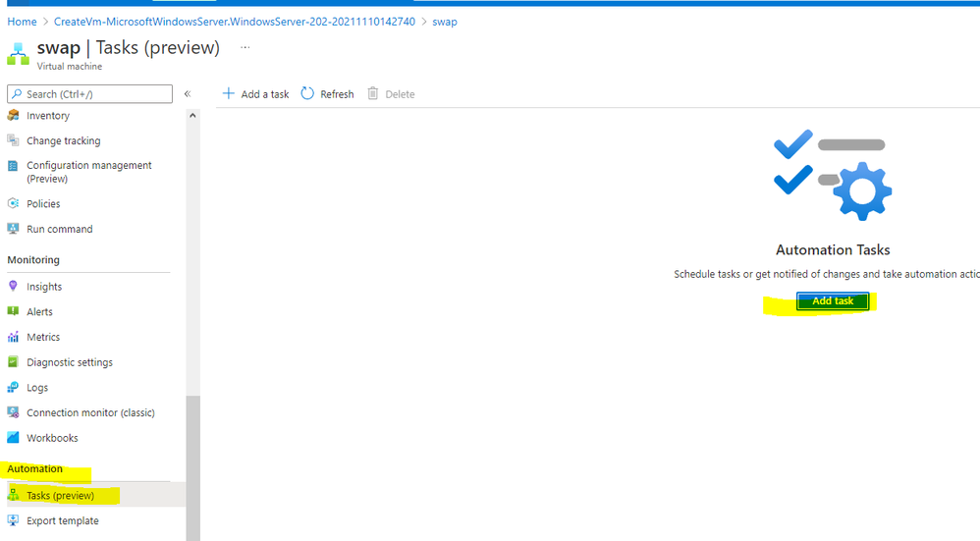Click the Delete toolbar label
The image size is (980, 541).
[x=400, y=93]
